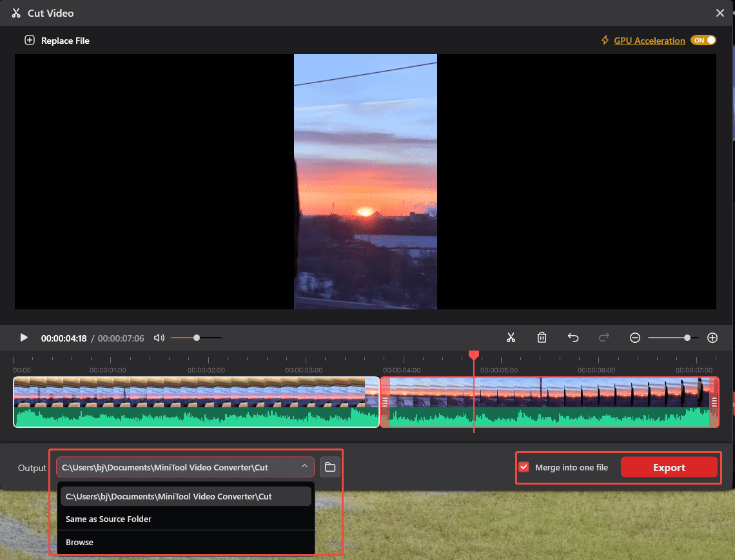Choose Same as Source Folder option

click(186, 519)
